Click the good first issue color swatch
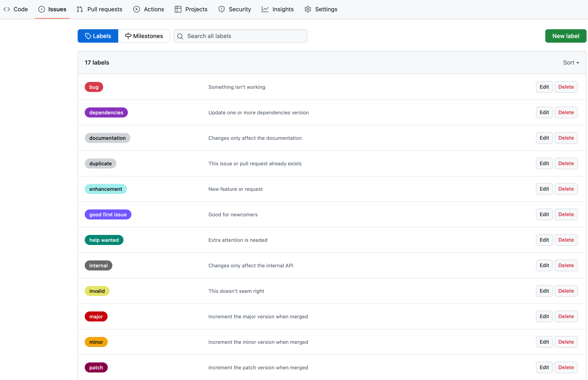 pyautogui.click(x=108, y=214)
